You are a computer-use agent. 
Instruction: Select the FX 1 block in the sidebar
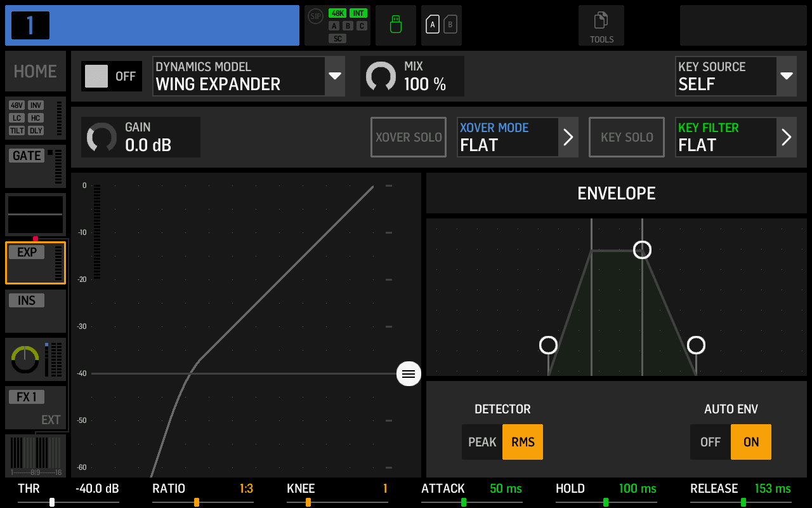(35, 406)
